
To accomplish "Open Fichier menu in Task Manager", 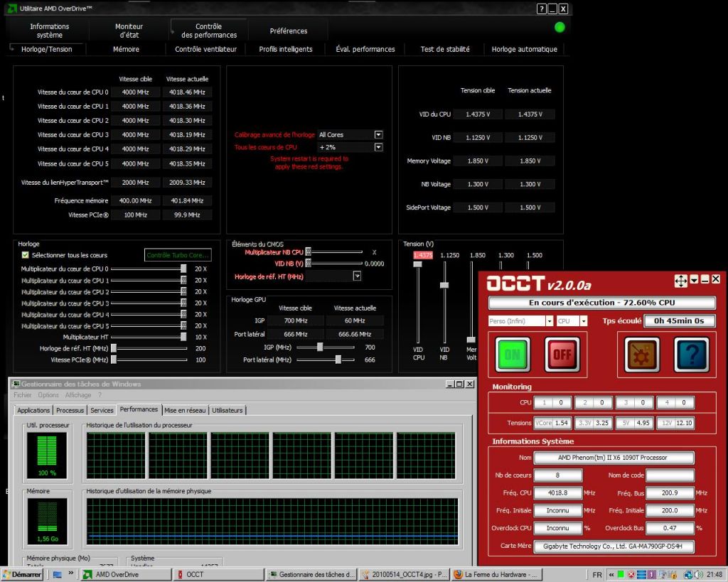I will (22, 395).
